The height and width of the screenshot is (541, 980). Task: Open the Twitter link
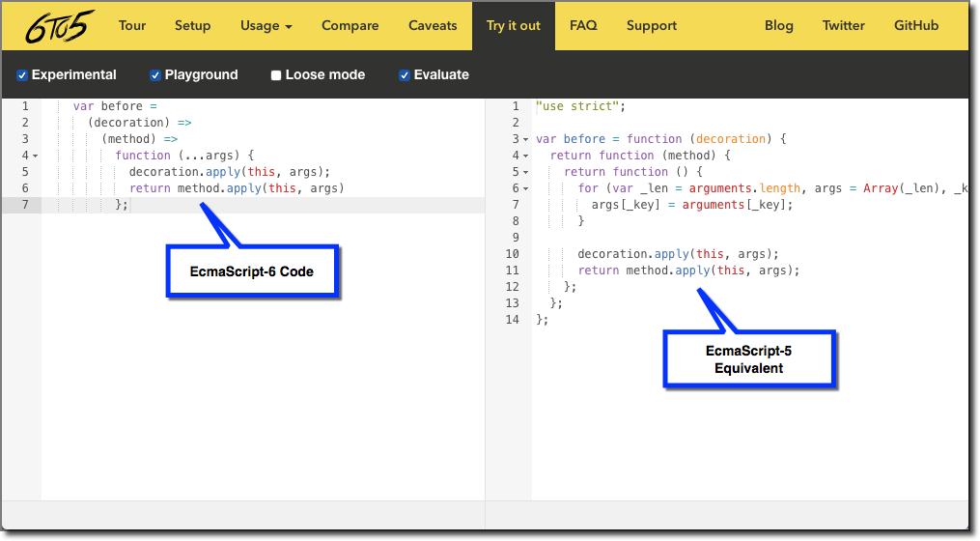[843, 26]
